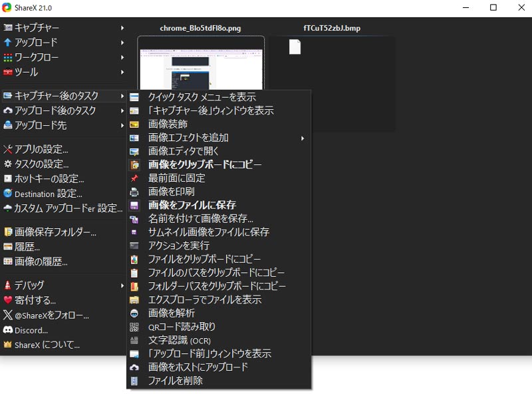Viewport: 532px width, 394px height.
Task: Choose ファイルのパスをクリップボードにコピー entry
Action: (219, 273)
